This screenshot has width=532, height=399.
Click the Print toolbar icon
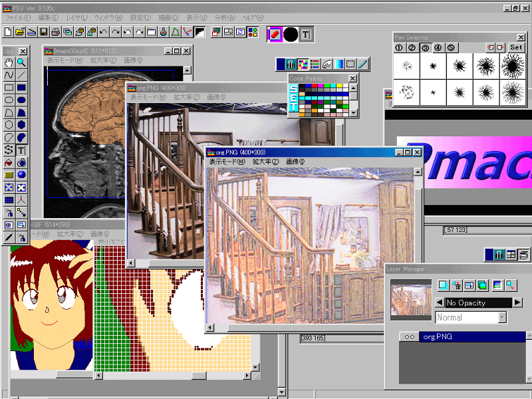point(56,32)
